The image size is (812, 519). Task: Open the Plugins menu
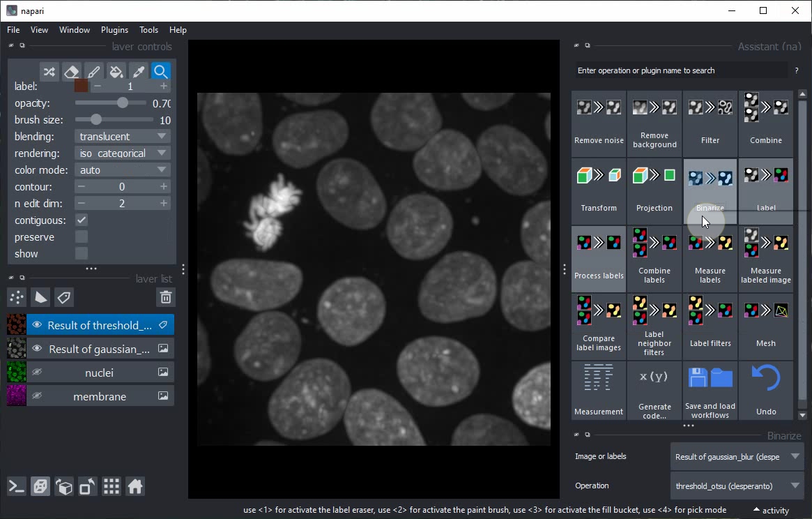click(x=114, y=30)
